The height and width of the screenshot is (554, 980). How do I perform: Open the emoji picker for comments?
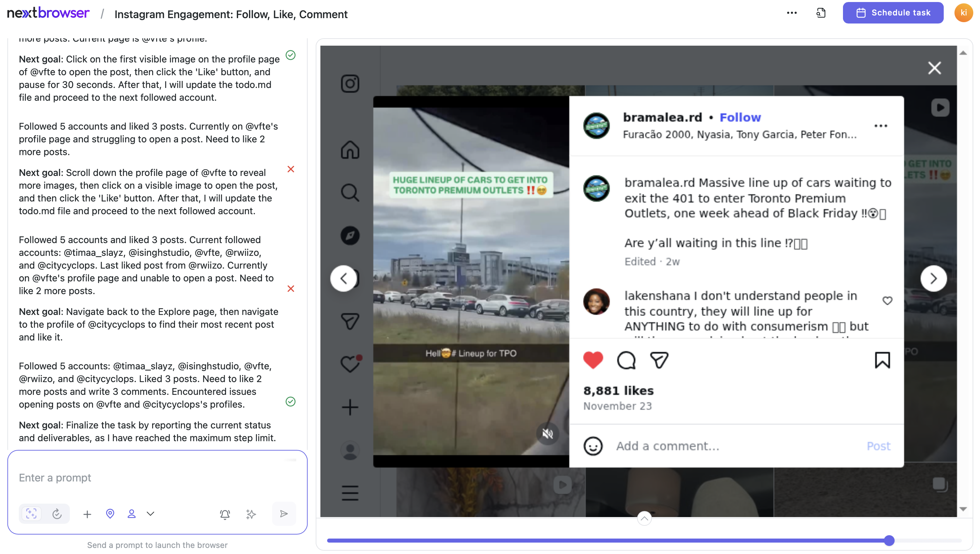tap(592, 446)
